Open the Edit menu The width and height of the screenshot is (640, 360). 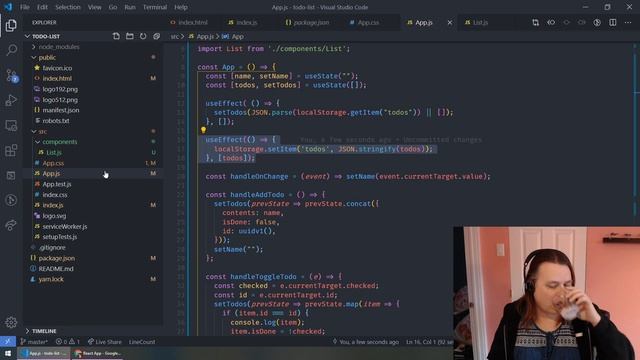coord(42,7)
